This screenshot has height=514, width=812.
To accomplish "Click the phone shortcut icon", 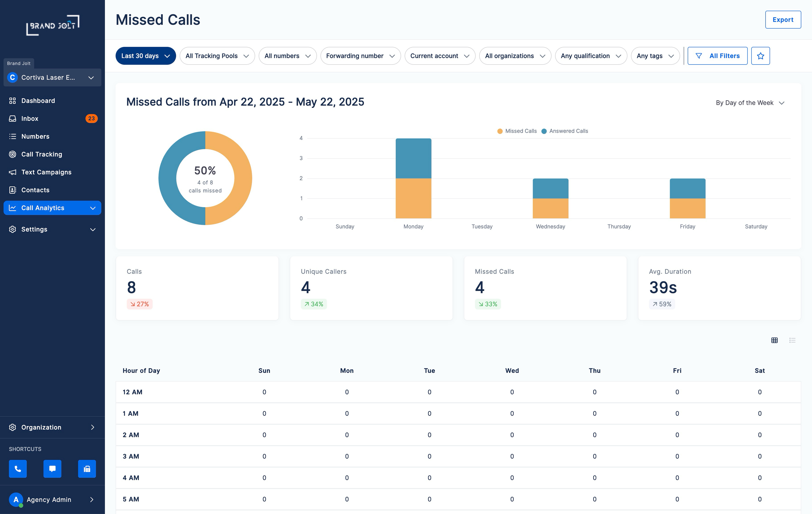I will coord(18,469).
